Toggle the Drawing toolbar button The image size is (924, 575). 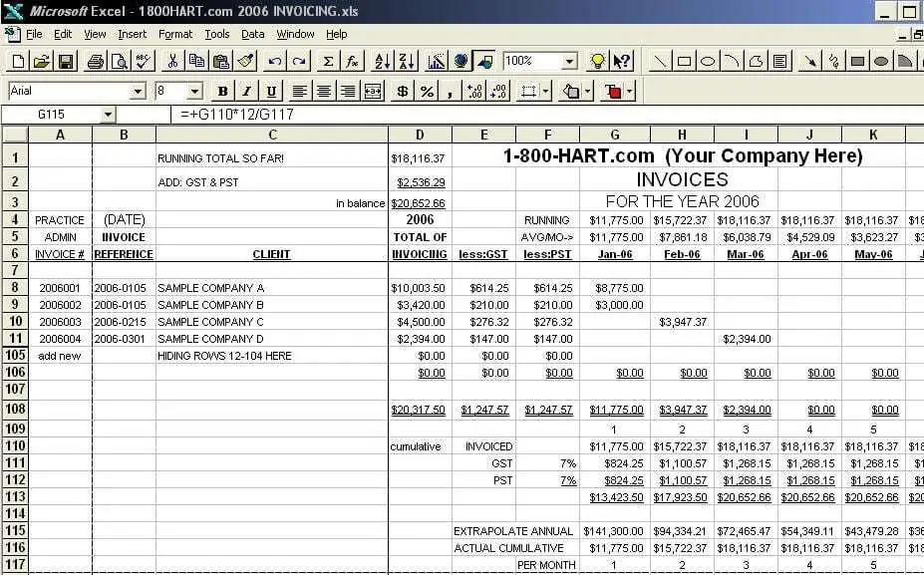[x=484, y=61]
